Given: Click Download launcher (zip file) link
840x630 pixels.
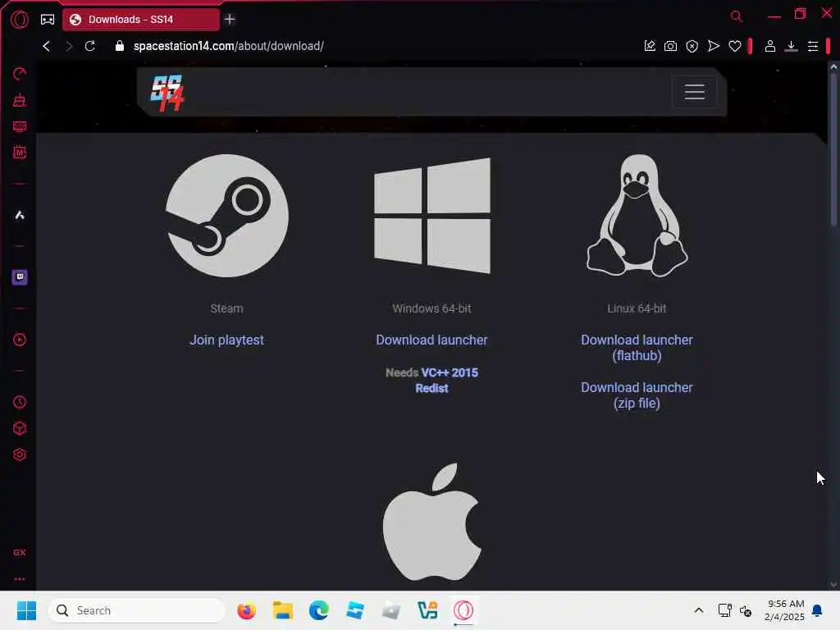Looking at the screenshot, I should click(x=637, y=395).
